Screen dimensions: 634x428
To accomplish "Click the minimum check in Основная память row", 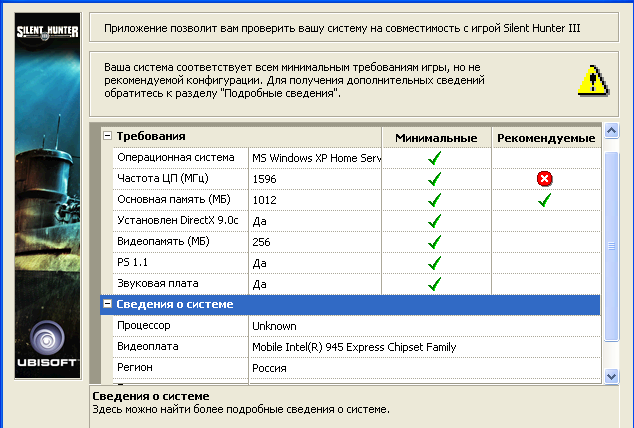I will [x=435, y=200].
